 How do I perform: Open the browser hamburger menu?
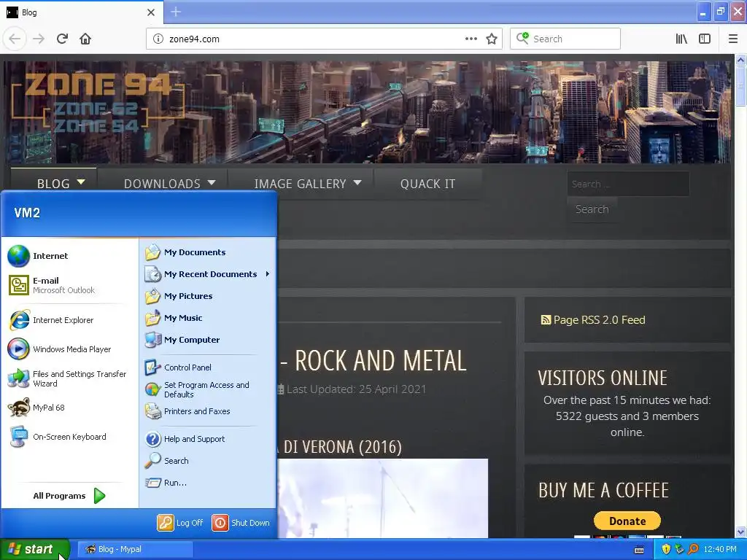pos(733,39)
